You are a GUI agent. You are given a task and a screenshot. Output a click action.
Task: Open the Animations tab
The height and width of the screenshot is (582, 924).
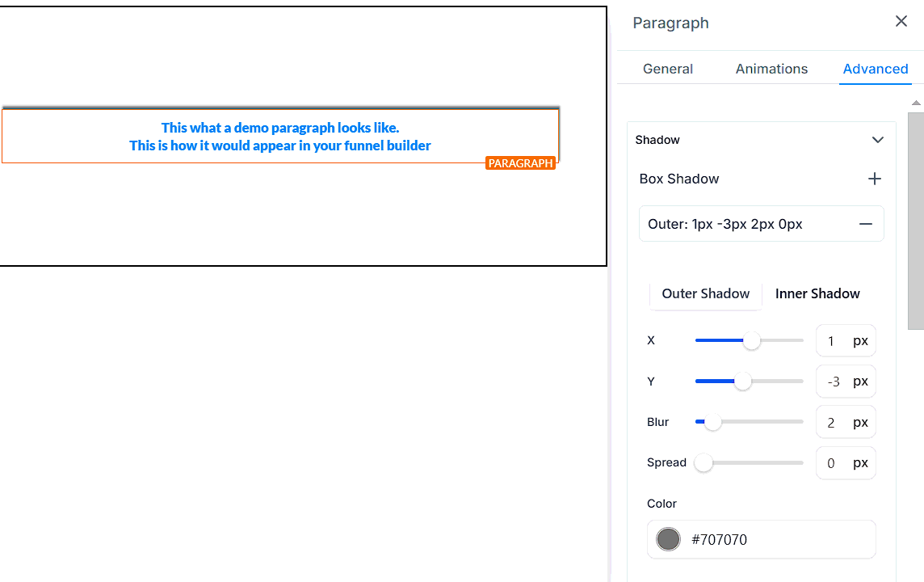771,69
